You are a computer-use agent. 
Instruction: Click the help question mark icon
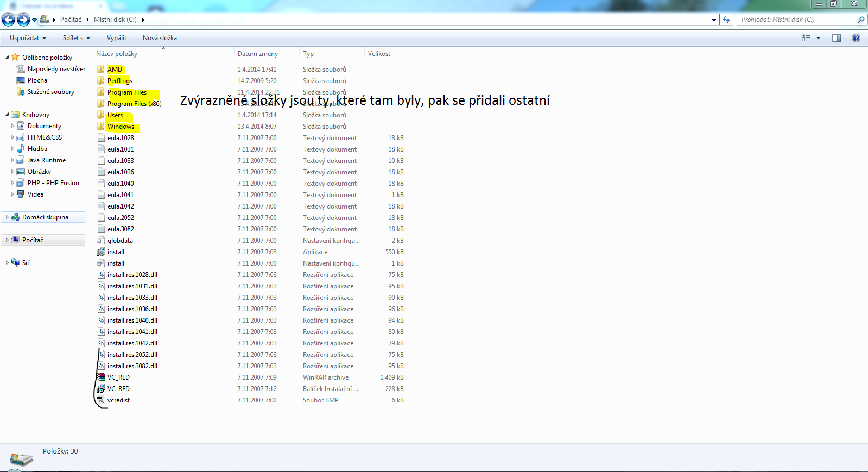pos(856,38)
